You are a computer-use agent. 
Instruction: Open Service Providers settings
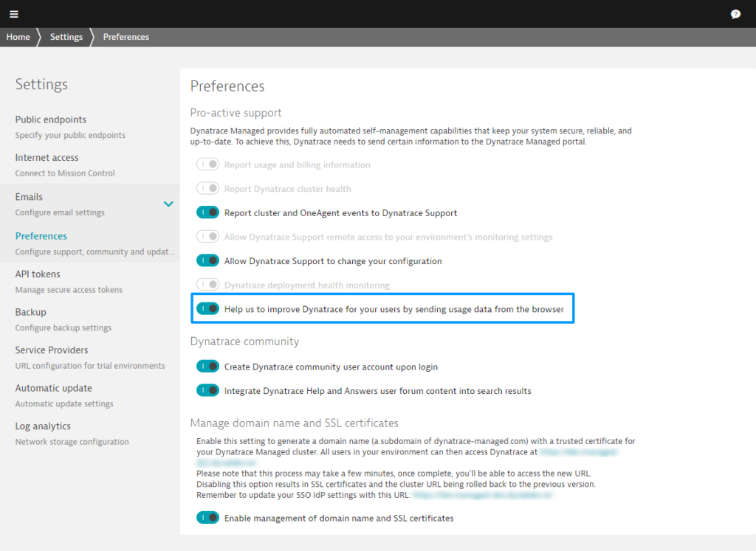[x=52, y=350]
